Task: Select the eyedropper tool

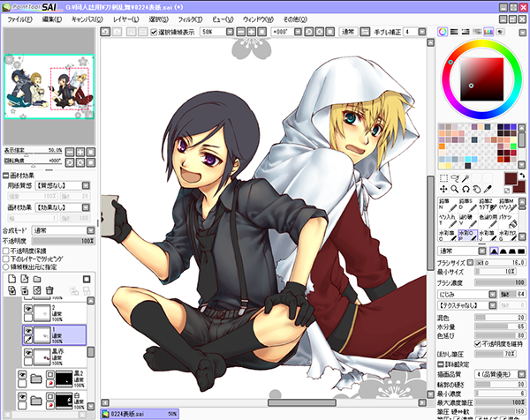Action: tap(488, 189)
